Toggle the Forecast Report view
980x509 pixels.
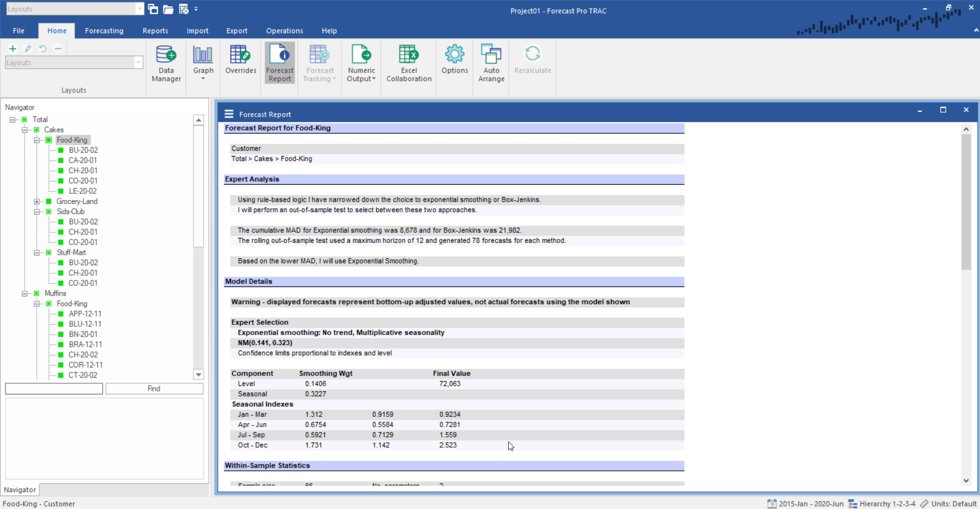(279, 63)
